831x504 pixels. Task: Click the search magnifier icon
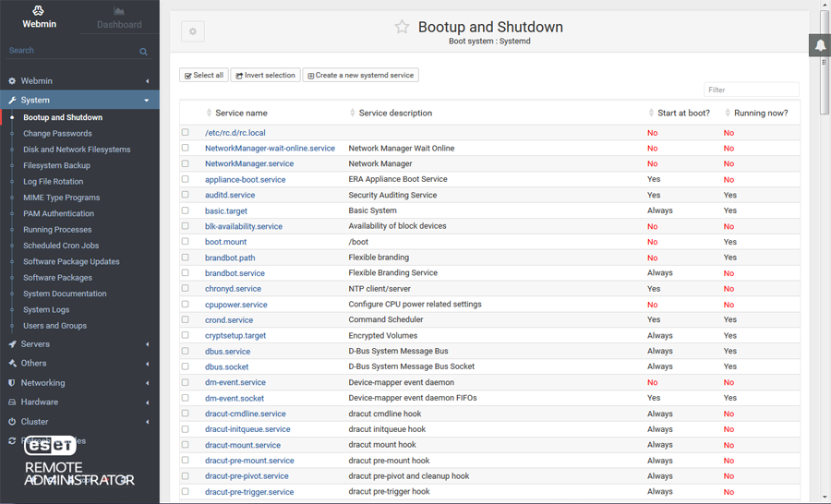point(143,52)
